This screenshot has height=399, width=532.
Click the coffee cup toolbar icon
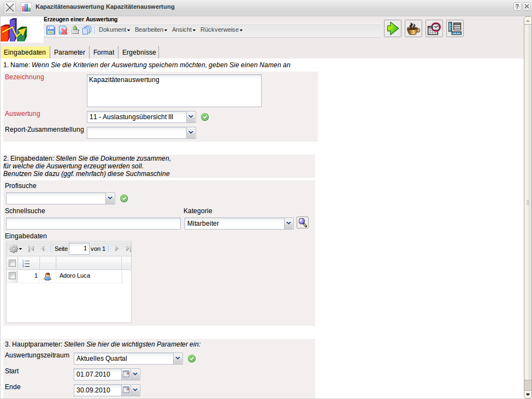coord(413,28)
